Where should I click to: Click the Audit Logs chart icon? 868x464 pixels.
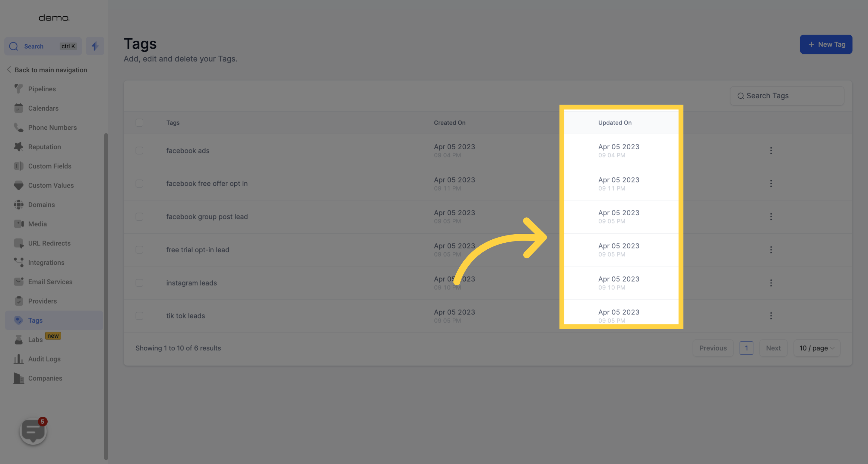coord(18,359)
